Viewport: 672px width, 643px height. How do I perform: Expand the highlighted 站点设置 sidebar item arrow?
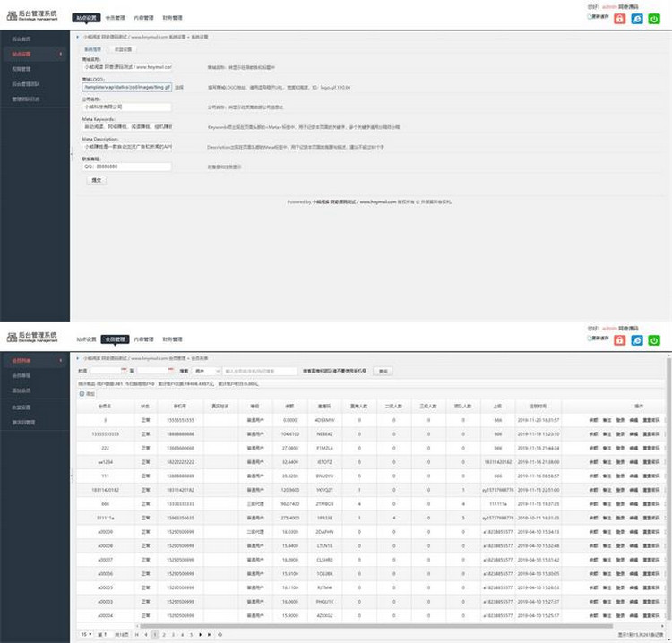coord(60,54)
